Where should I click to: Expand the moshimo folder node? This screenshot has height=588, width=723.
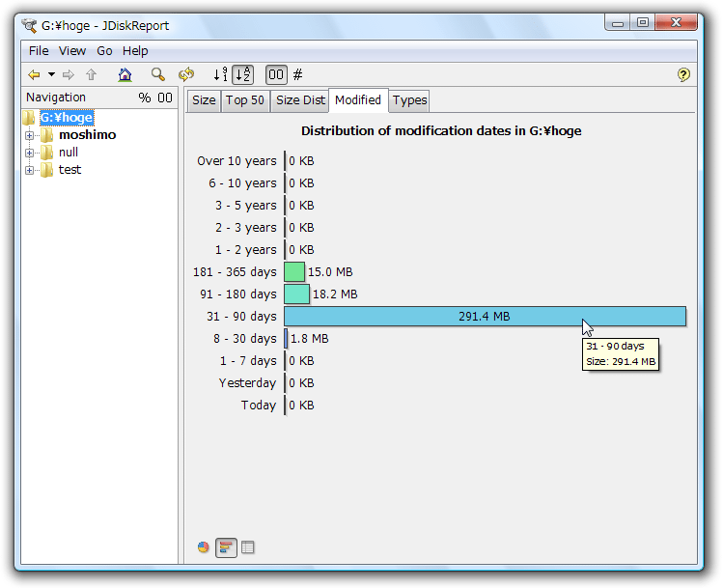coord(30,135)
